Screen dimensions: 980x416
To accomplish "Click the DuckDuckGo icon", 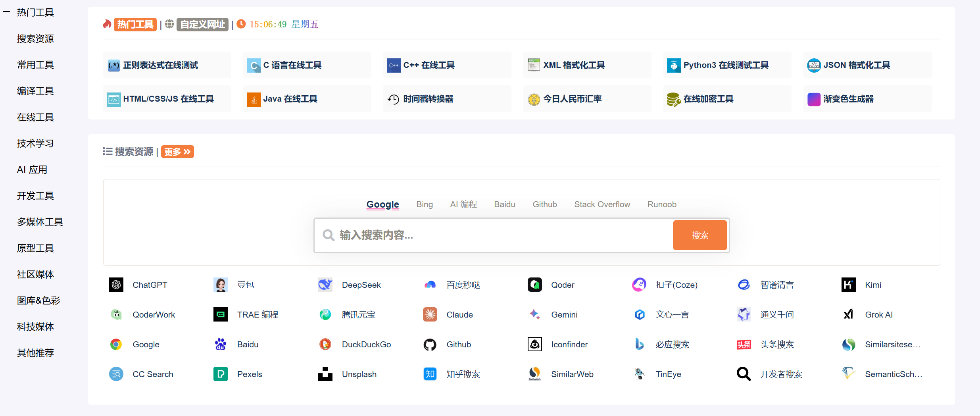I will point(325,344).
